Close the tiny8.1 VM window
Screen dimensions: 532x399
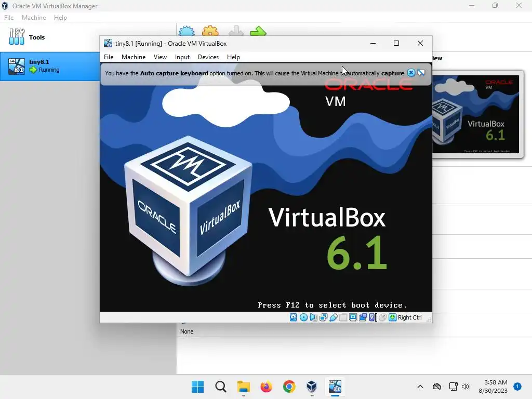(x=420, y=43)
